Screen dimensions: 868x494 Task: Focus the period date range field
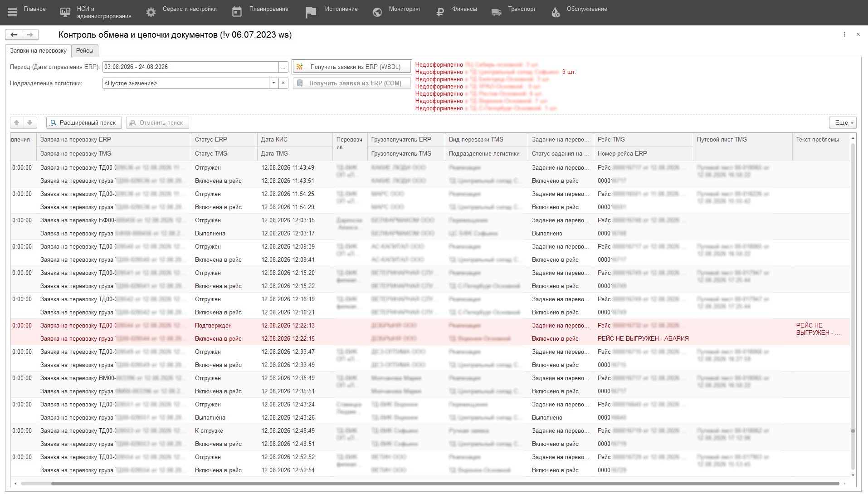(x=190, y=67)
